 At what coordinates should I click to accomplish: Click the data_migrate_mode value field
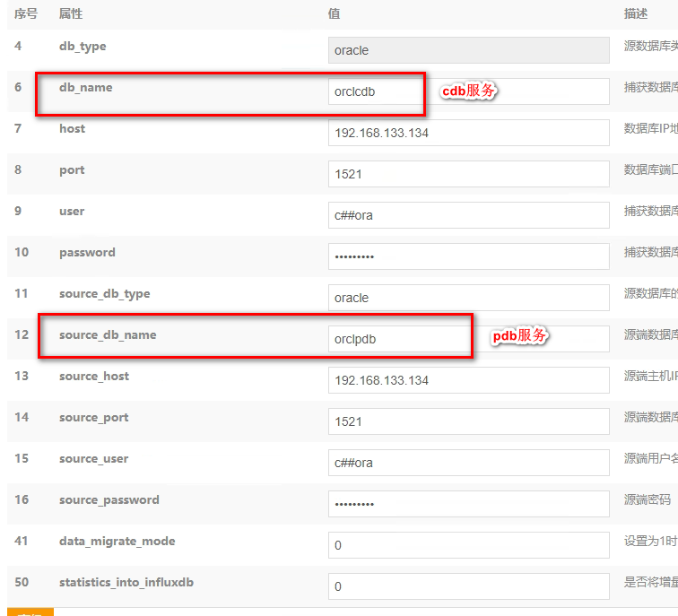pos(468,545)
